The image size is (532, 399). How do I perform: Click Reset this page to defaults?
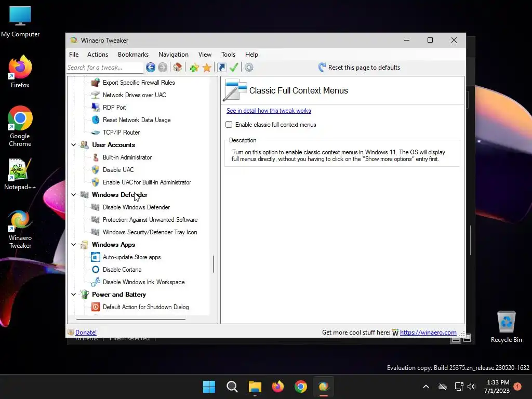[x=360, y=68]
